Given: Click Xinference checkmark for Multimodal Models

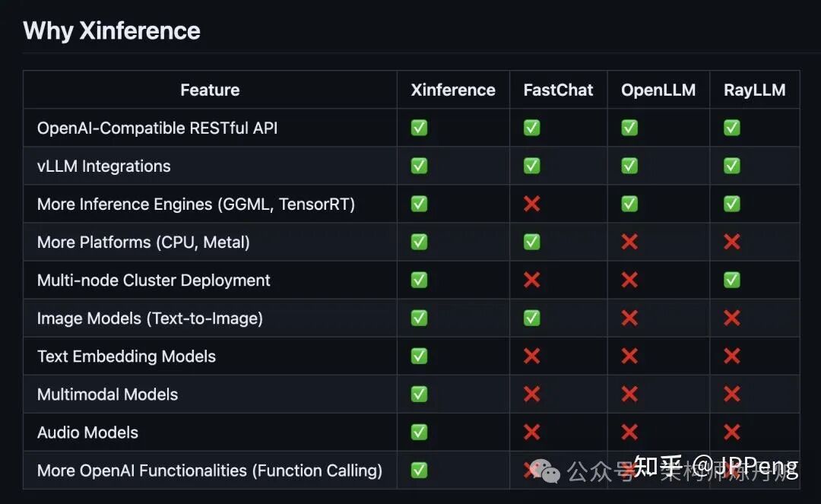Looking at the screenshot, I should click(419, 394).
